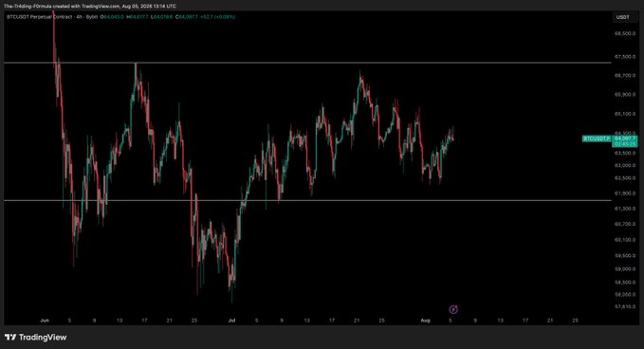Click the purple lightning event icon
The height and width of the screenshot is (349, 644).
pyautogui.click(x=453, y=309)
